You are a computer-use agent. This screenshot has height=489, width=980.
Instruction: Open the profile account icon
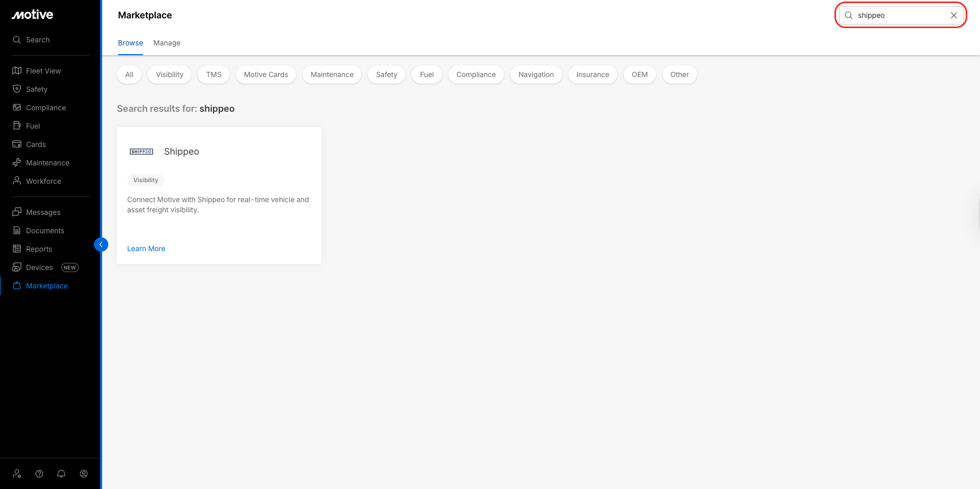(84, 474)
